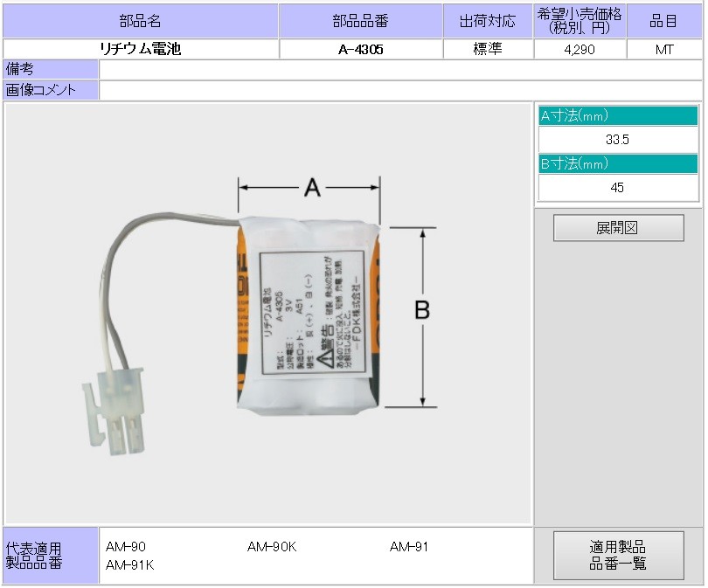Click the dimension A label in the photo

tap(312, 187)
